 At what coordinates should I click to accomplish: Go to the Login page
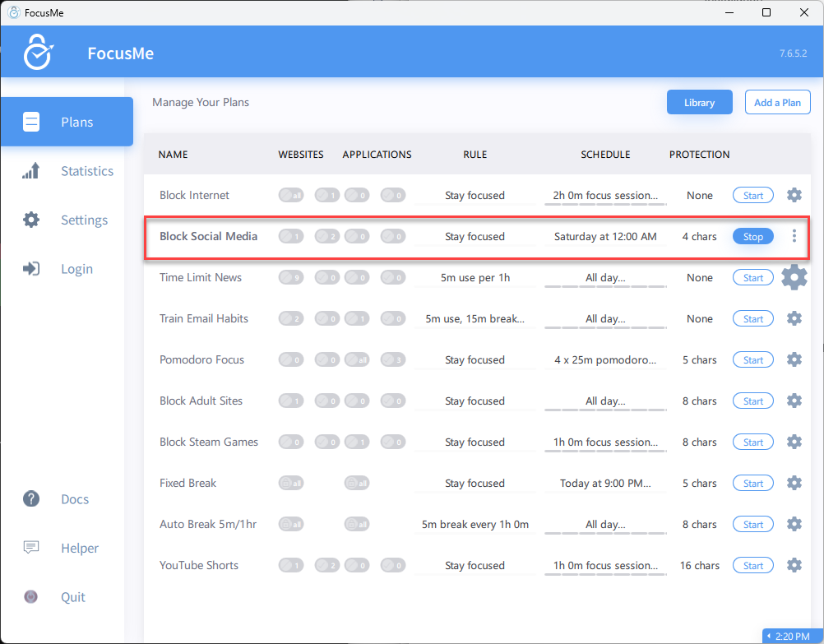point(76,269)
